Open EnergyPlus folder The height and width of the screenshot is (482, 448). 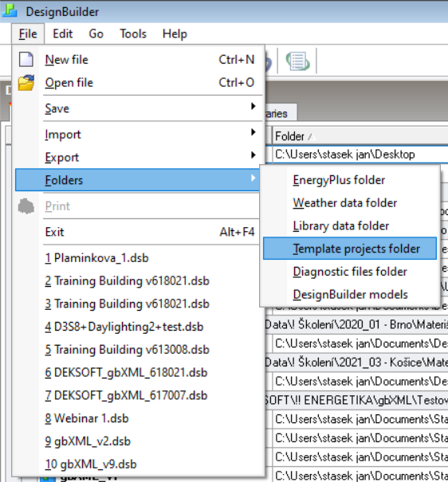[x=350, y=180]
